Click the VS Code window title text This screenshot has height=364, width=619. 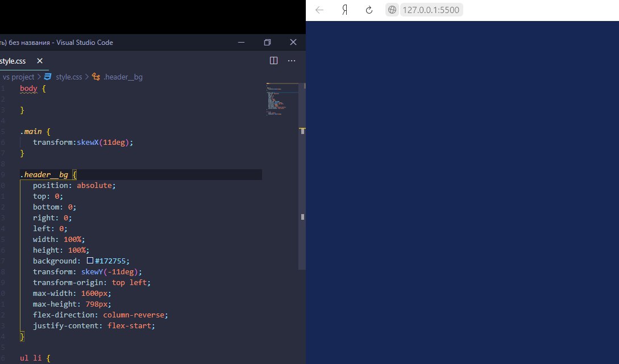pyautogui.click(x=56, y=42)
